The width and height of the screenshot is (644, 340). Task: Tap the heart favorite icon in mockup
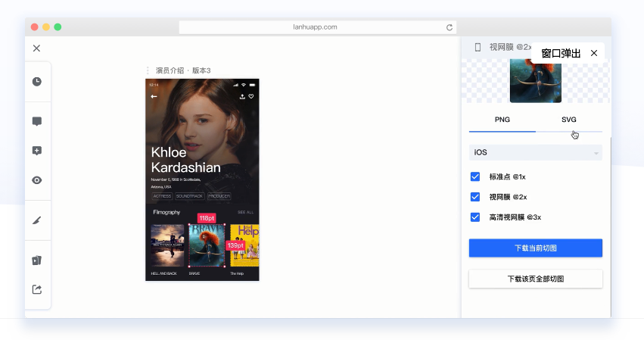click(x=251, y=96)
